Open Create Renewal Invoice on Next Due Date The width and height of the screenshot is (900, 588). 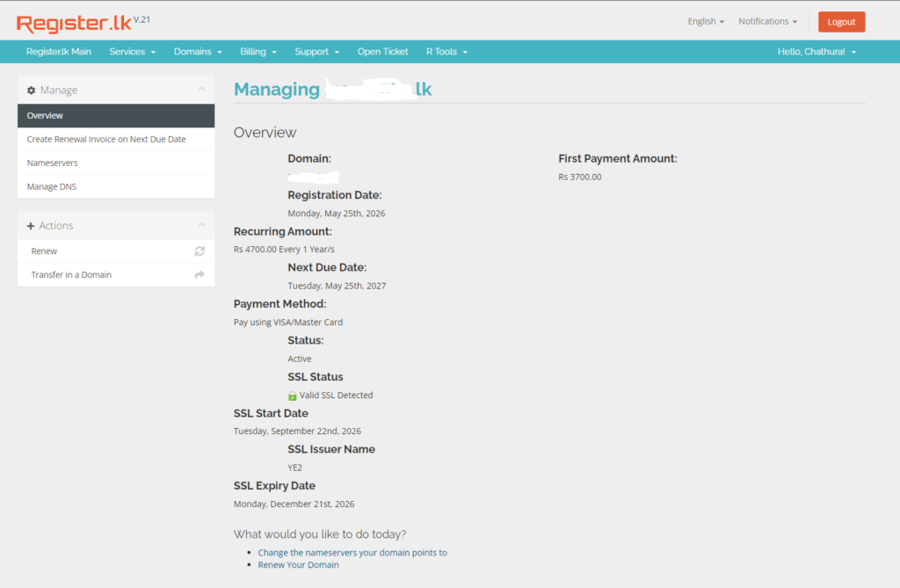point(116,139)
